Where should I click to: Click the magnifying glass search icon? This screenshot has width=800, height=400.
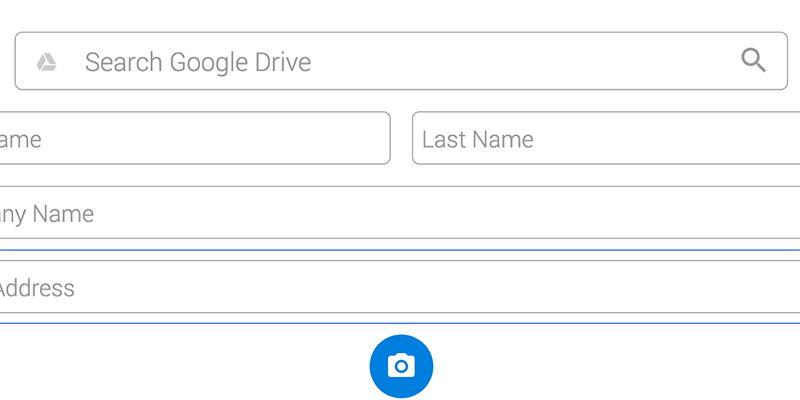(754, 61)
